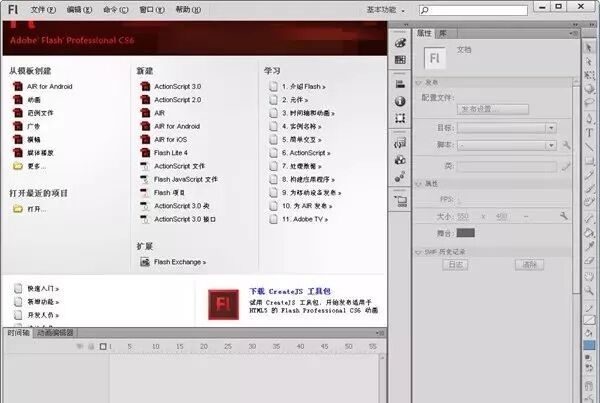Open timeline panel options menu
The width and height of the screenshot is (600, 403).
380,333
